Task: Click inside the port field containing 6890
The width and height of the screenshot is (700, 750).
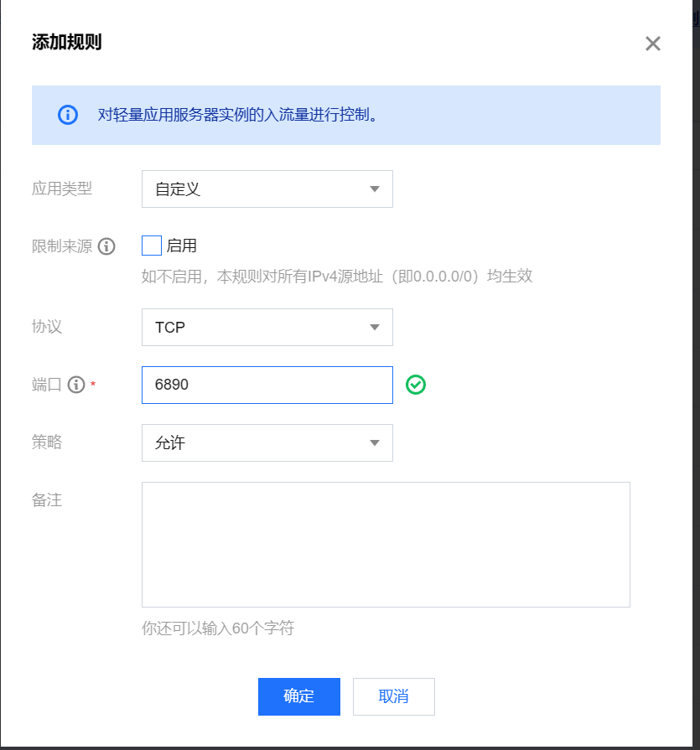Action: tap(267, 385)
